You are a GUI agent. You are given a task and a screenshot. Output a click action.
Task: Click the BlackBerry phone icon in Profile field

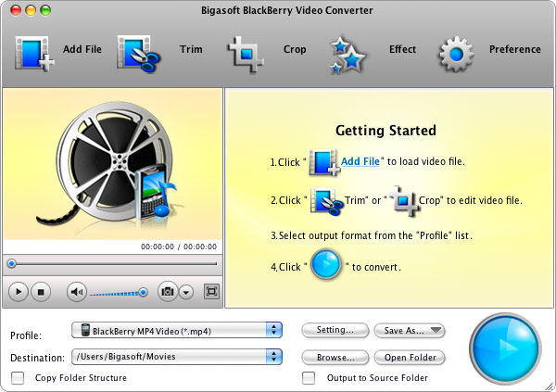point(85,330)
